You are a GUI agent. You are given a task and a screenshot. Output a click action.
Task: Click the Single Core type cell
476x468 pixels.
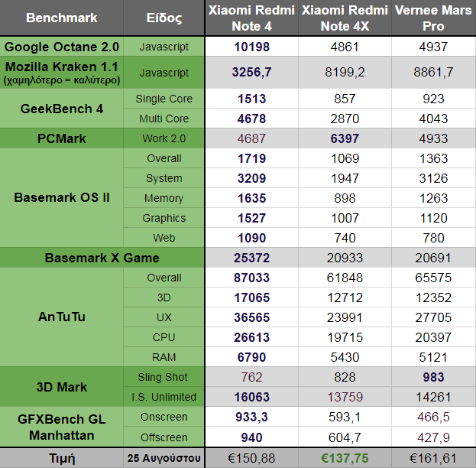[164, 99]
